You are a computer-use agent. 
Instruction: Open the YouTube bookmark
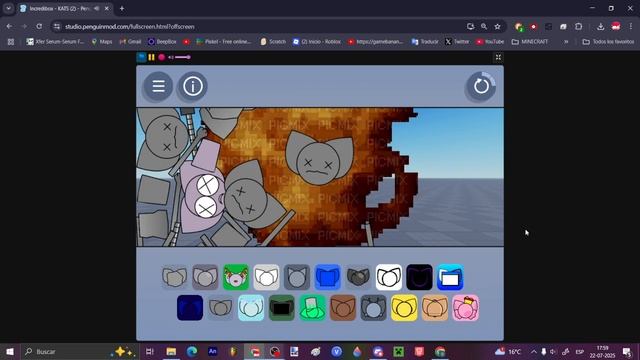[490, 42]
